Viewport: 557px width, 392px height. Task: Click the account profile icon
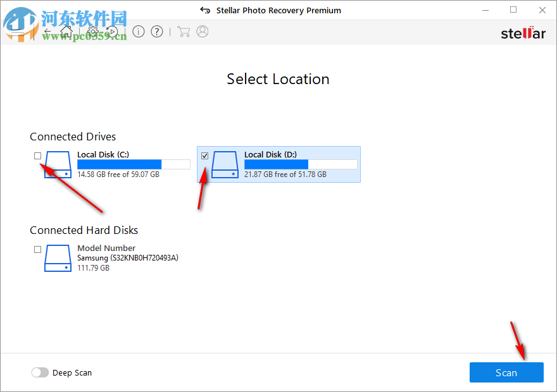pos(203,31)
